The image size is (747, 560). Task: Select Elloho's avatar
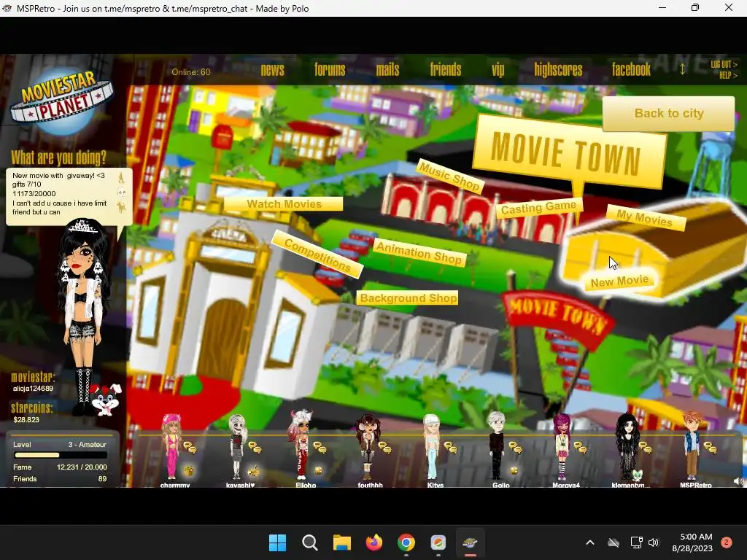301,444
